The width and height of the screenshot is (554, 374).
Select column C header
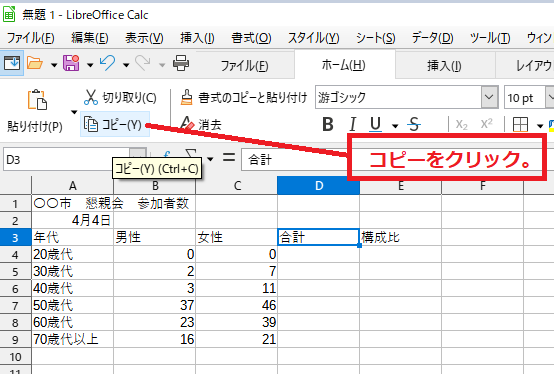(x=237, y=185)
